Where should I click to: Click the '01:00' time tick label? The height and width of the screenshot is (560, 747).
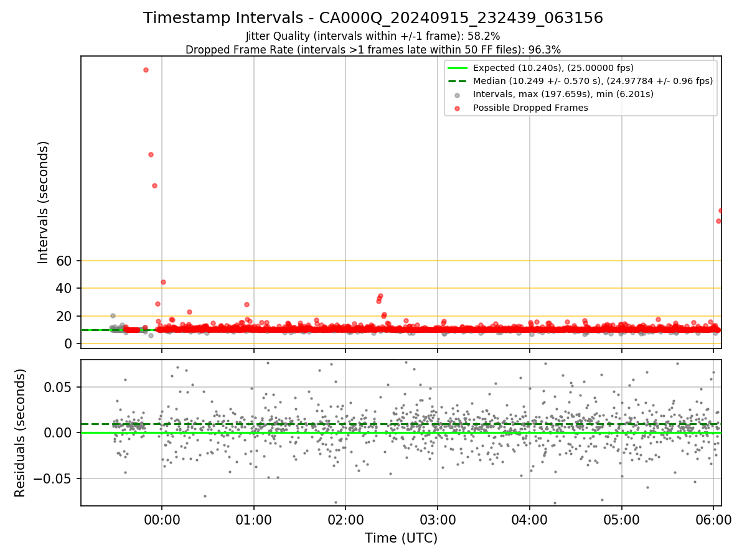click(x=254, y=520)
